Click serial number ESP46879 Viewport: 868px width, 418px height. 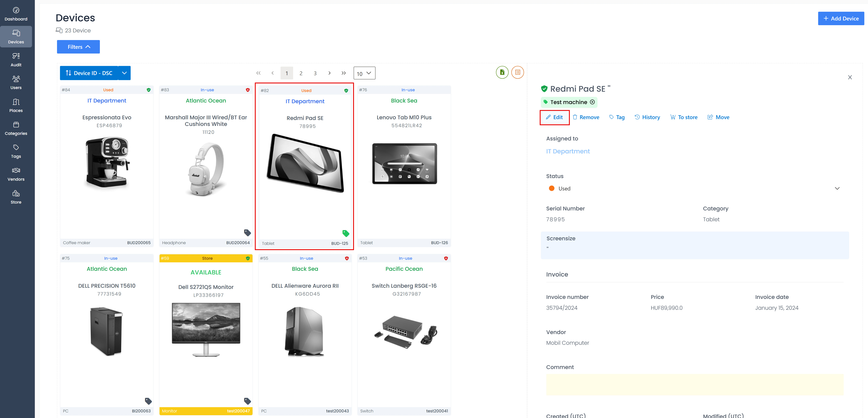tap(109, 125)
